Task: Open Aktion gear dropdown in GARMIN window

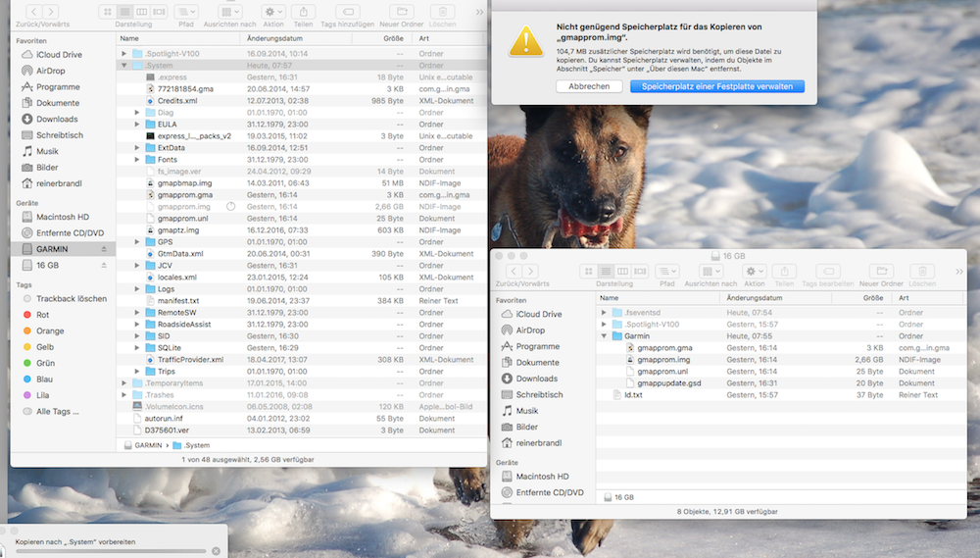Action: coord(273,12)
